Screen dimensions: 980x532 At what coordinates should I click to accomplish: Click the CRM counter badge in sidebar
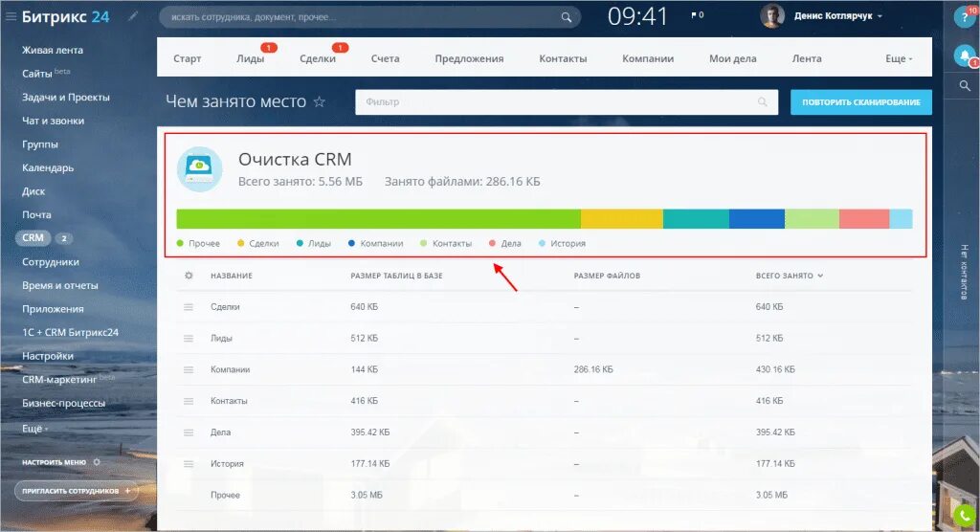pyautogui.click(x=64, y=238)
